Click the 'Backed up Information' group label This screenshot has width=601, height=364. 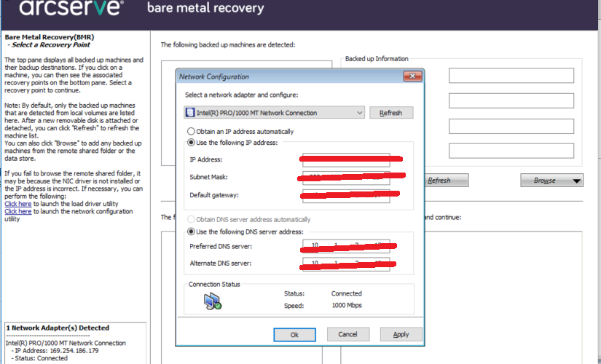[377, 59]
